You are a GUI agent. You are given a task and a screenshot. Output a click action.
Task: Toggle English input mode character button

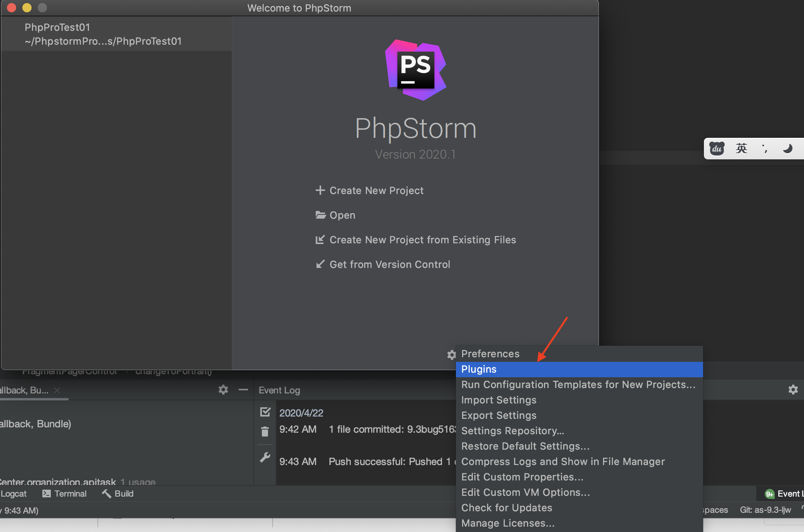point(741,149)
